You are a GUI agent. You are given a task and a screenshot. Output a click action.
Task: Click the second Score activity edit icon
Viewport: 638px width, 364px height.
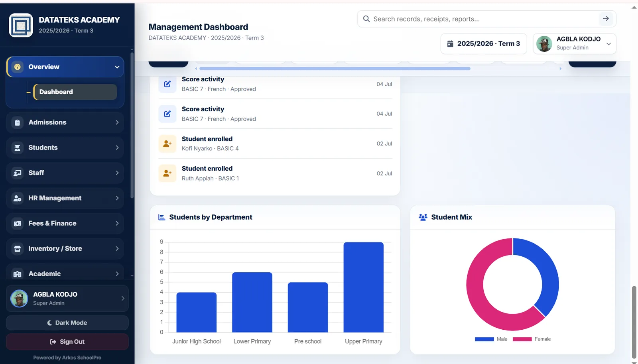coord(167,114)
